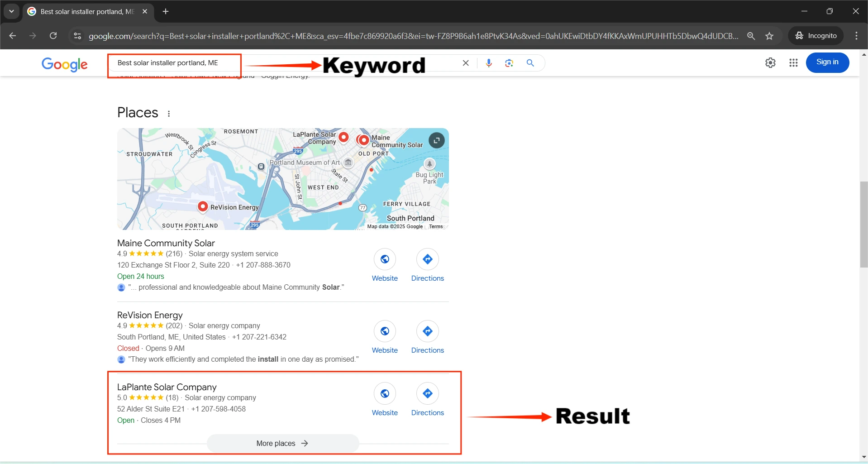Click Maine Community Solar map pin
This screenshot has width=868, height=464.
[x=363, y=140]
